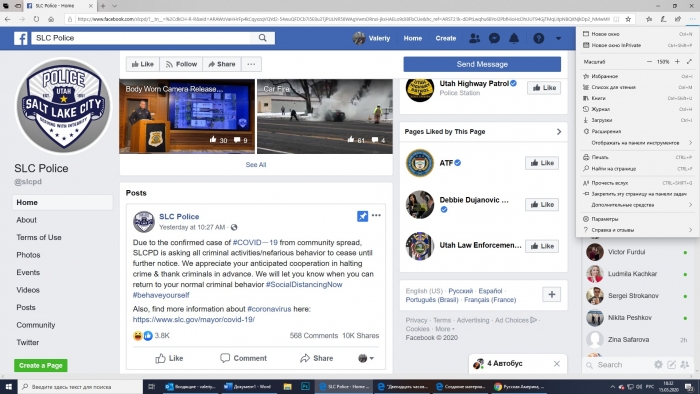Open Загрузки menu entry
This screenshot has height=394, width=700.
pyautogui.click(x=638, y=120)
